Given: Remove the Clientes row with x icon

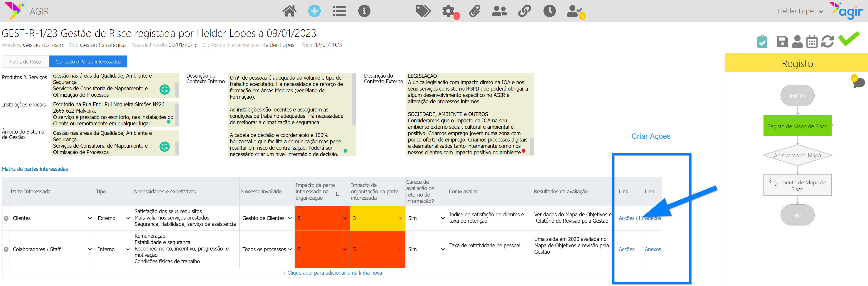Looking at the screenshot, I should coord(6,218).
